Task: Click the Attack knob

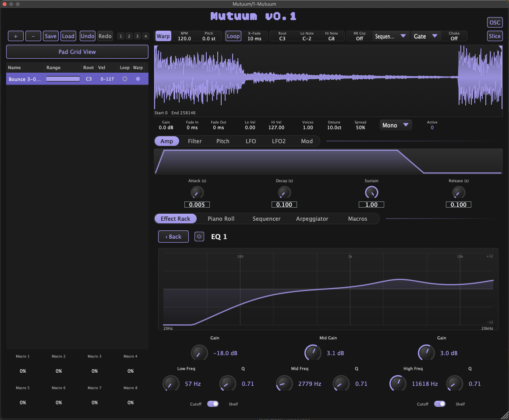Action: coord(197,192)
